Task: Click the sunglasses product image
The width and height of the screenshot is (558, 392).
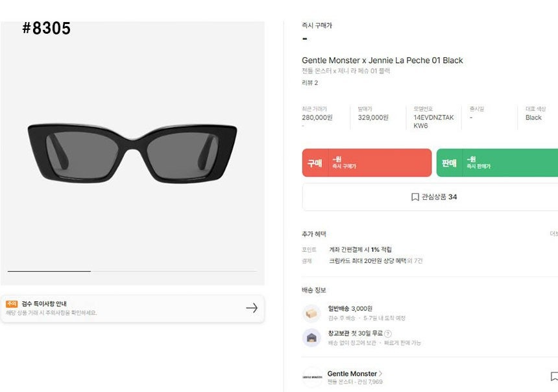Action: [x=132, y=153]
